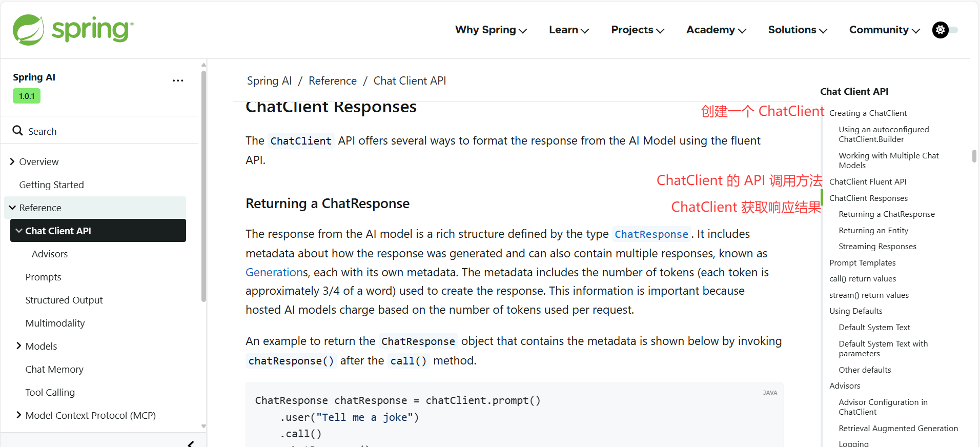This screenshot has width=980, height=447.
Task: Jump to Using an autoconfigured ChatClient.Builder
Action: click(x=884, y=134)
